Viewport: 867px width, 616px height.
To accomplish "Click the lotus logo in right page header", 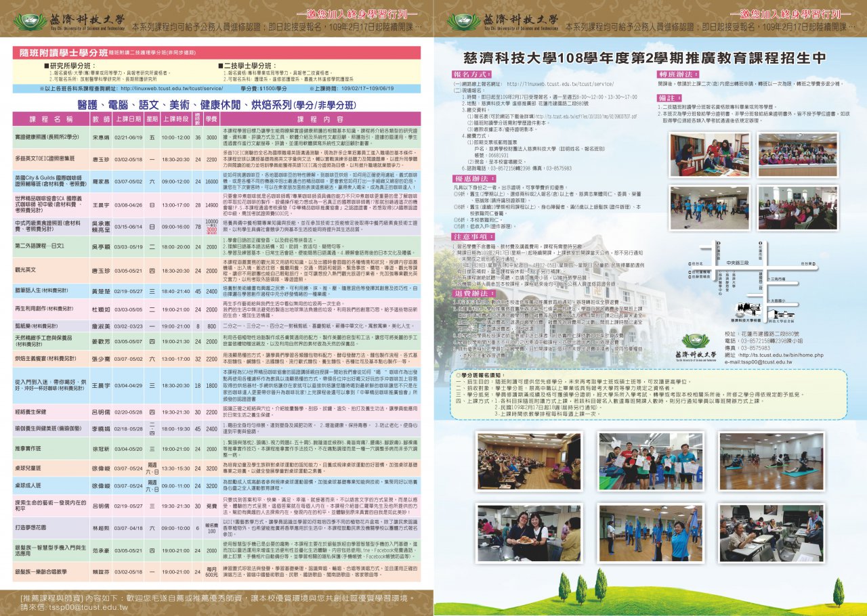I will click(x=462, y=22).
